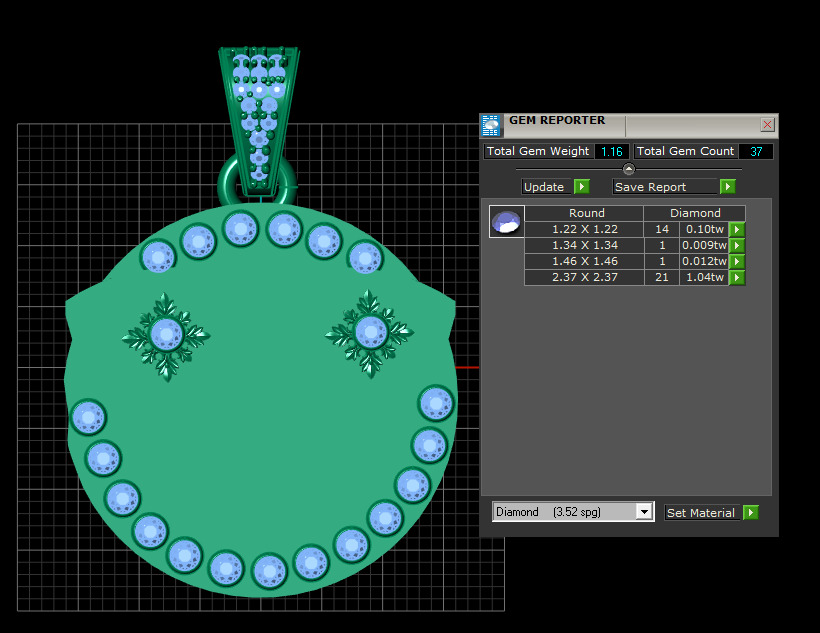The image size is (820, 633).
Task: Click the count cell showing 14
Action: click(662, 229)
